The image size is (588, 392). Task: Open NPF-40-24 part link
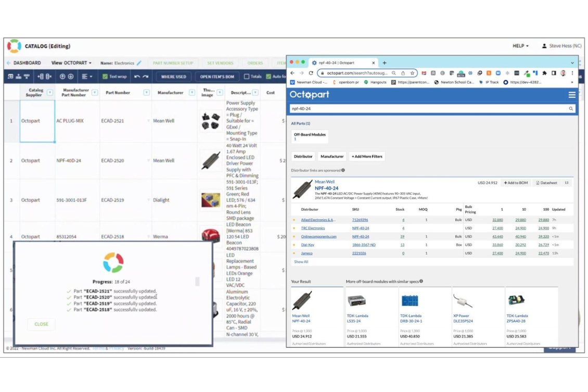tap(326, 188)
